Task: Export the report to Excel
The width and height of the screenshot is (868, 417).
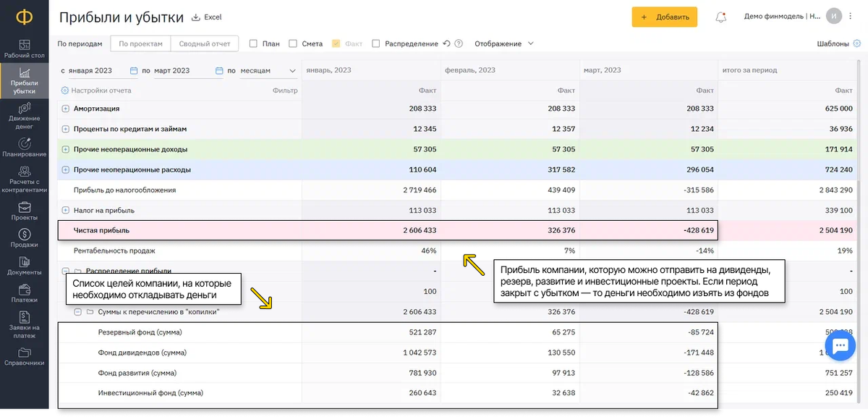Action: pos(207,17)
